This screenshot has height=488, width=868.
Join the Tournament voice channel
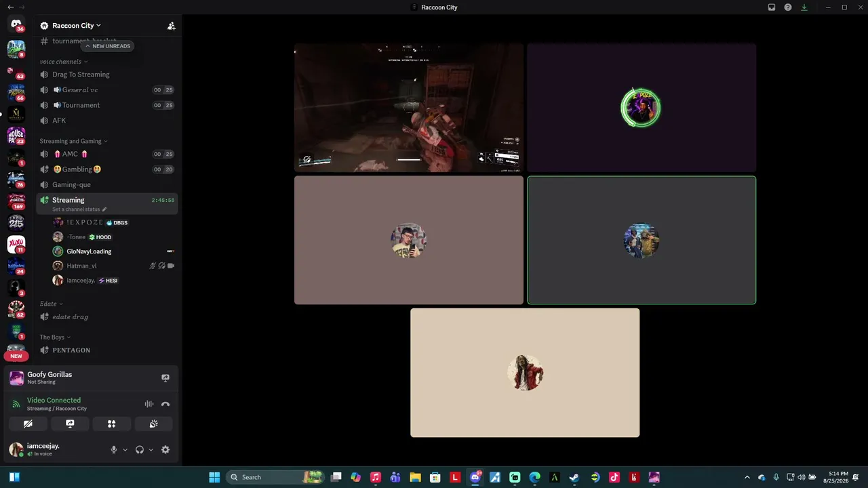point(107,105)
